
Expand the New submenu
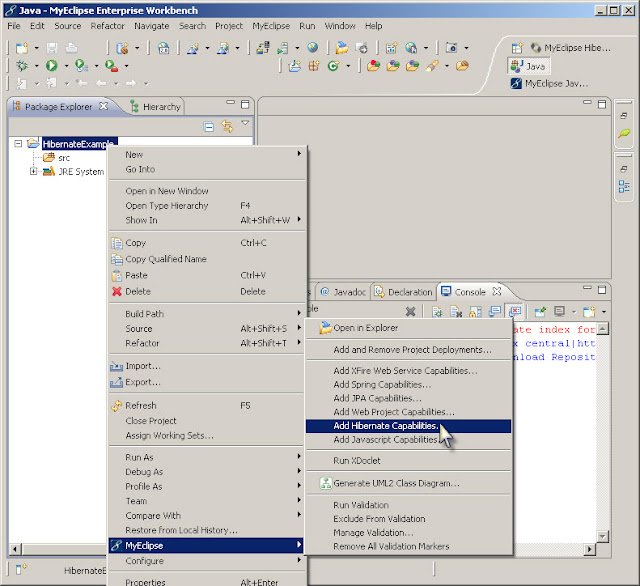coord(207,155)
